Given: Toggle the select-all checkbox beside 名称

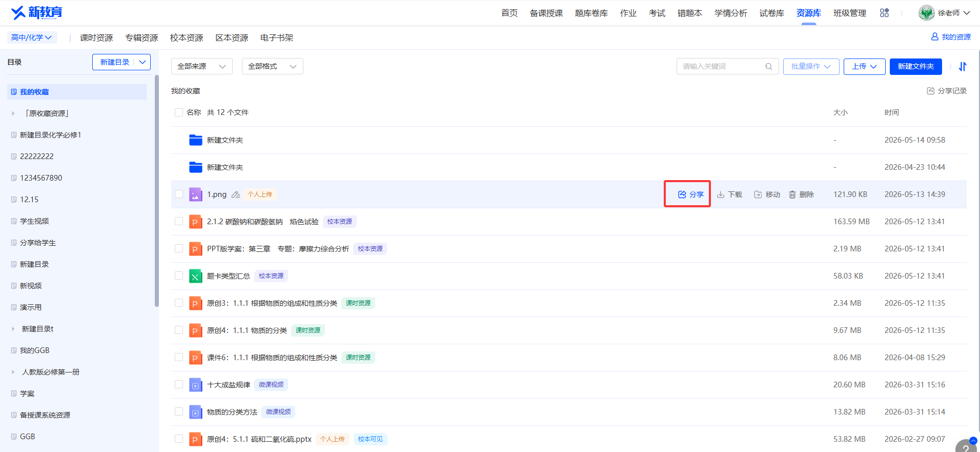Looking at the screenshot, I should pyautogui.click(x=179, y=112).
